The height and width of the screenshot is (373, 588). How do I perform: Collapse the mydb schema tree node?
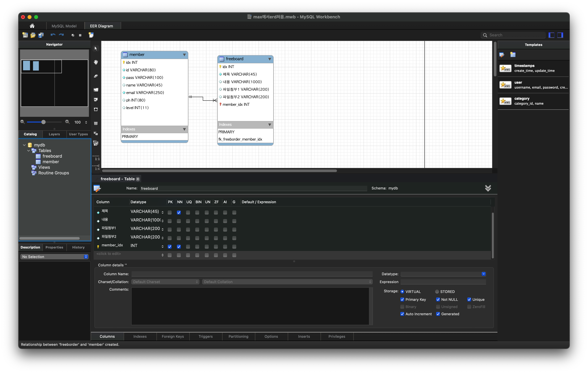24,145
